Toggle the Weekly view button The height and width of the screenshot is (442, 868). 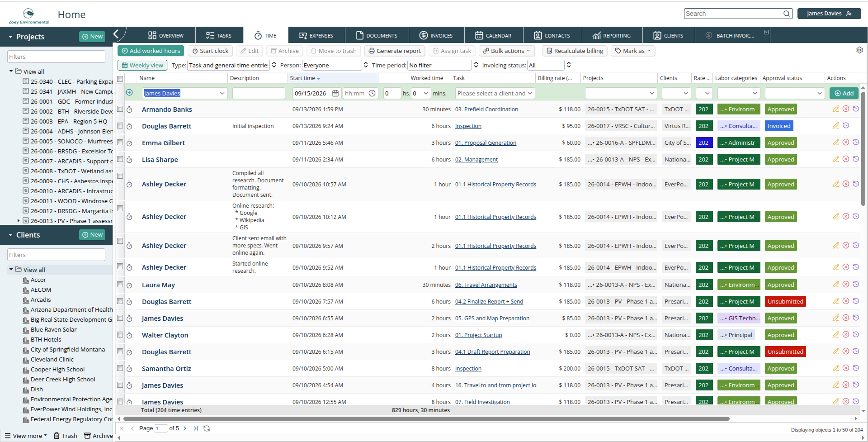(x=142, y=65)
